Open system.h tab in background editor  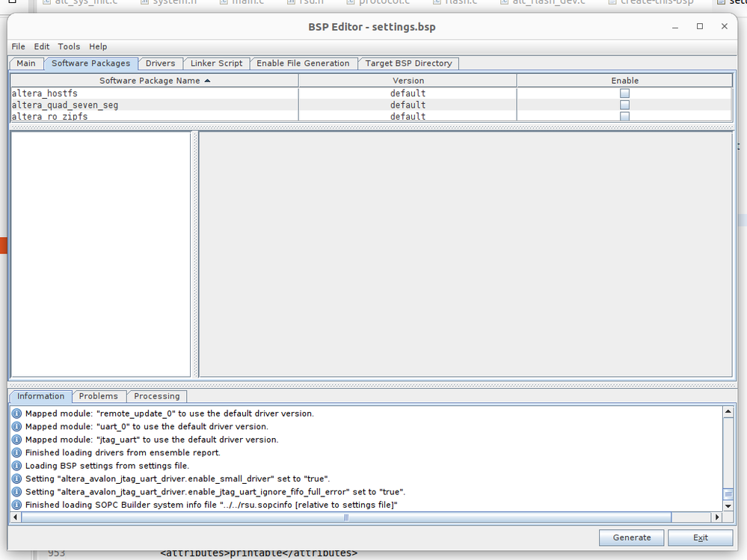pos(169,2)
